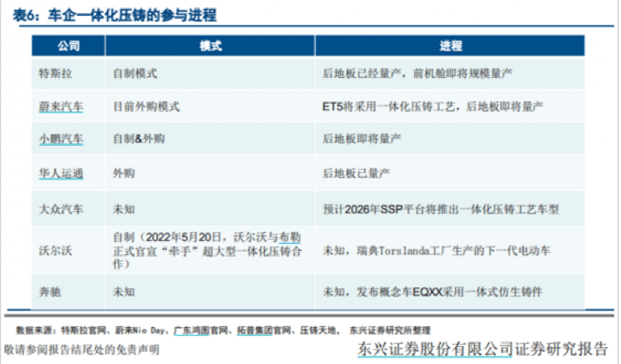Click the 2026年SSP平台 progress text
The height and width of the screenshot is (364, 621).
tap(440, 209)
